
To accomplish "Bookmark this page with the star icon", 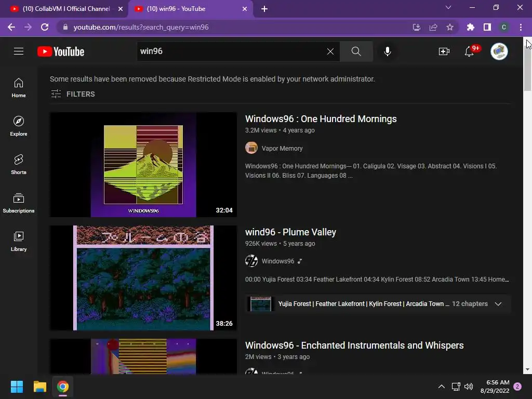I will click(450, 27).
